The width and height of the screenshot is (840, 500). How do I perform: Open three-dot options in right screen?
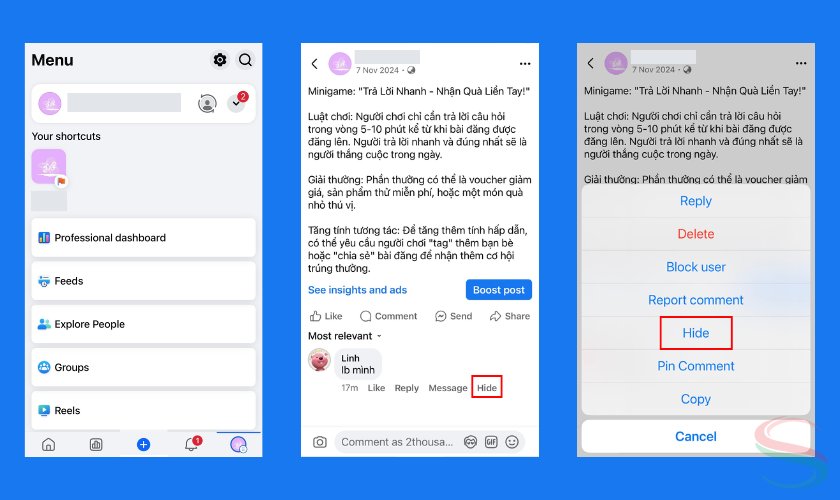[801, 63]
